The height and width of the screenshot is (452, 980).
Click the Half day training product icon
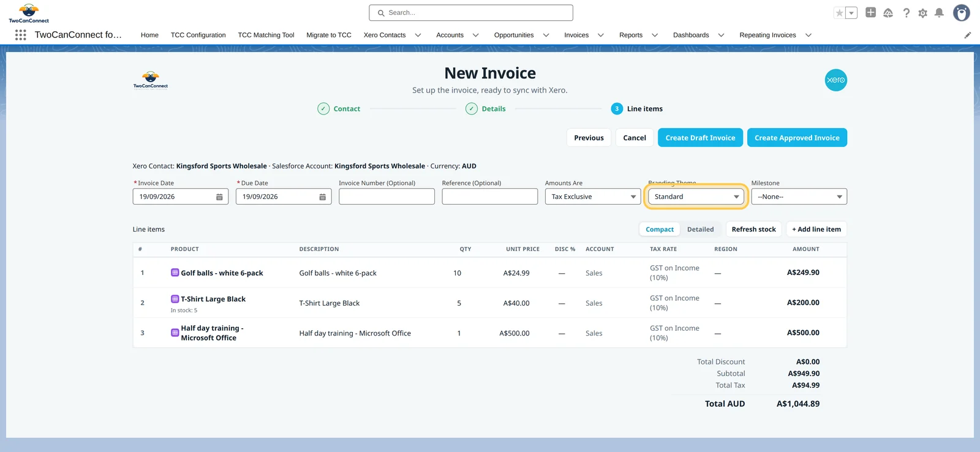click(x=175, y=333)
